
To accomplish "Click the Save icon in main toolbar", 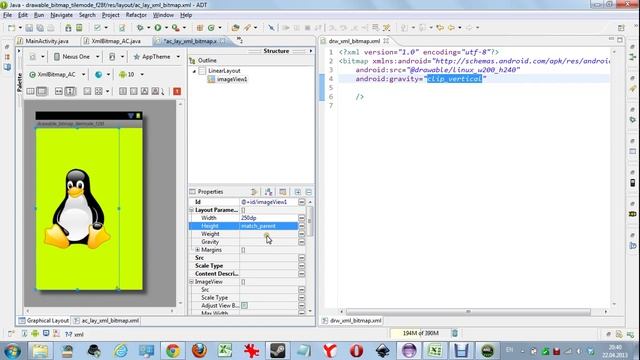I will tap(29, 28).
